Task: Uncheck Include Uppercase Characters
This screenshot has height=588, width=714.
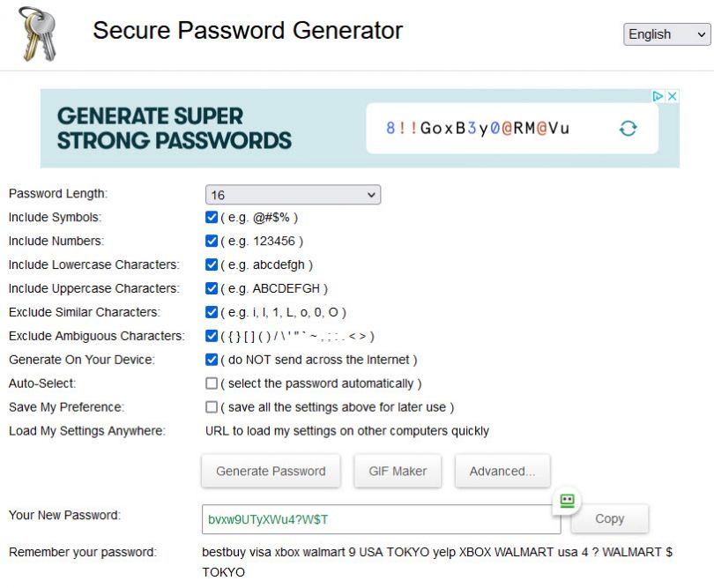Action: [x=210, y=289]
